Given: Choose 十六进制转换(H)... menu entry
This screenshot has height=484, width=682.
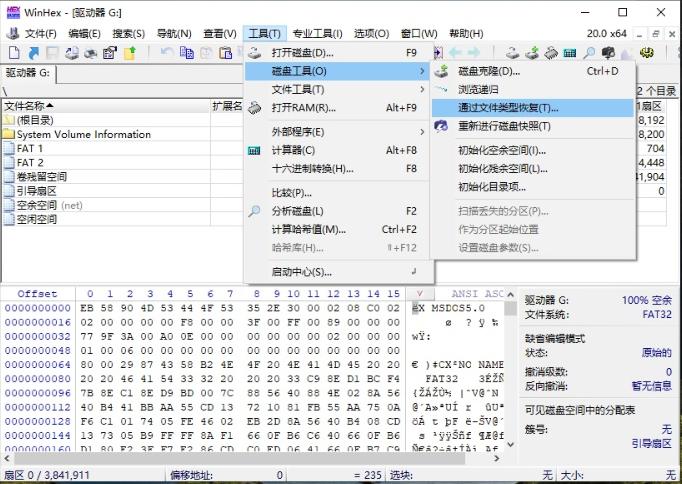Looking at the screenshot, I should (339, 168).
